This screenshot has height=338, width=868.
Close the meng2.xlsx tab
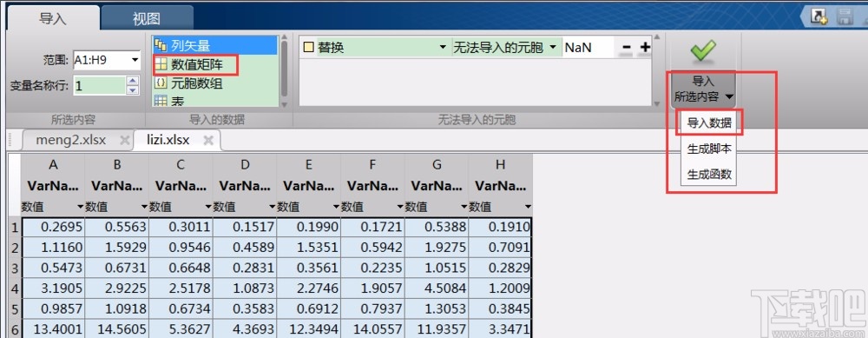click(124, 140)
